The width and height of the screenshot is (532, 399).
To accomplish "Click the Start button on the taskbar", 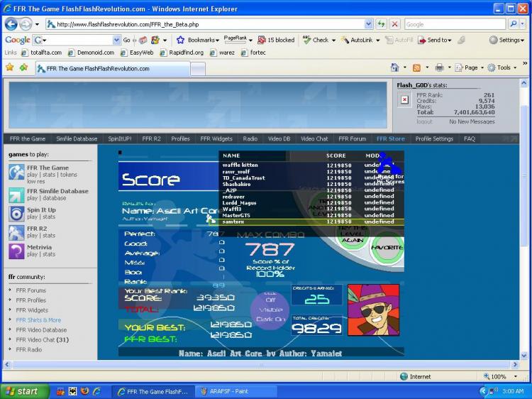I will click(x=21, y=391).
